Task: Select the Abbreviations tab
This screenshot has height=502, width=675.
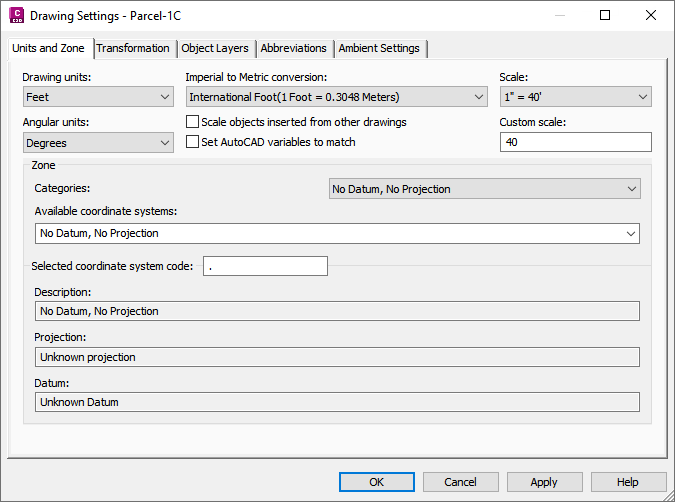Action: [x=294, y=48]
